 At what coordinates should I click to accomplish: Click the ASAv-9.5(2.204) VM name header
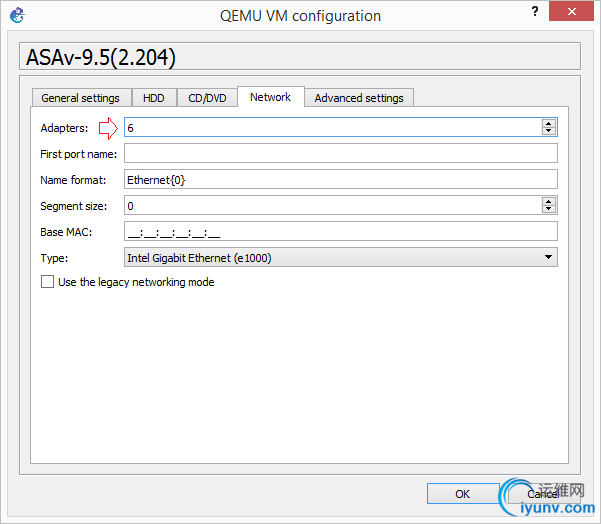pyautogui.click(x=300, y=57)
